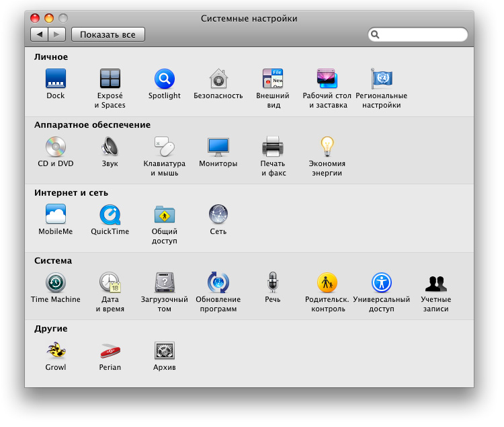Open the QuickTime preferences
The width and height of the screenshot is (504, 427).
[x=110, y=215]
